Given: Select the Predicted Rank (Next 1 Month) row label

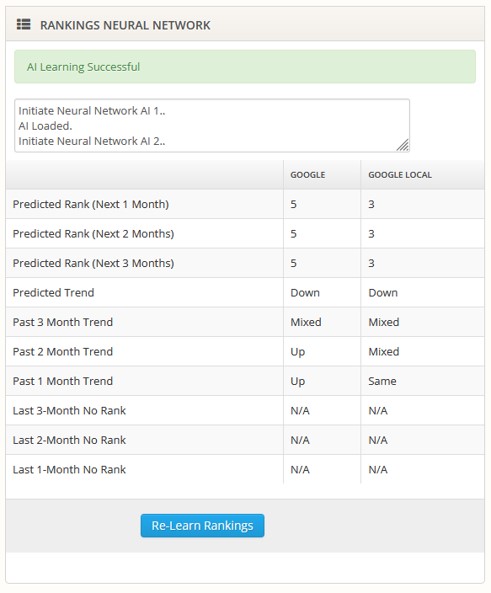Looking at the screenshot, I should click(x=91, y=204).
